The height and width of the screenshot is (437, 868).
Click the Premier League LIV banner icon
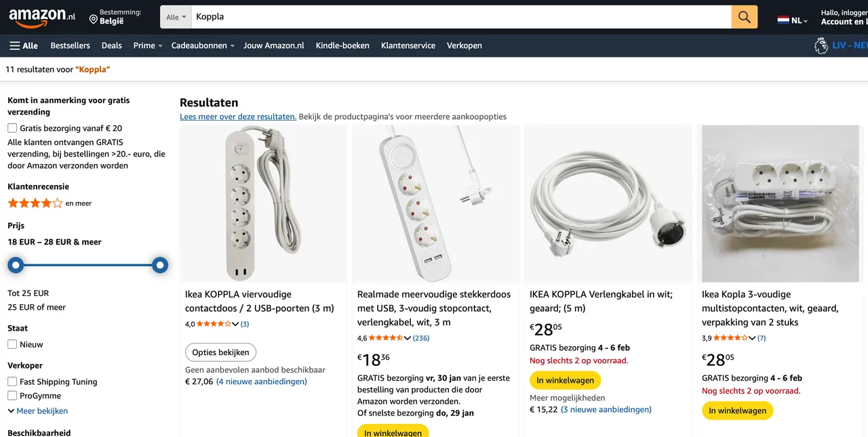click(x=821, y=45)
